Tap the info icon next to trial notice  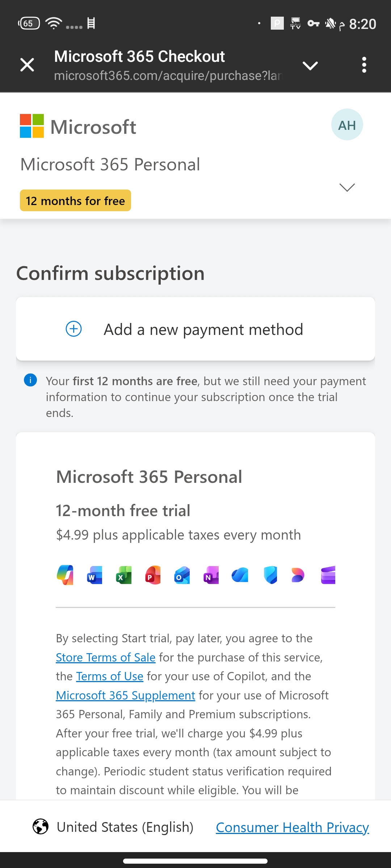pos(31,381)
